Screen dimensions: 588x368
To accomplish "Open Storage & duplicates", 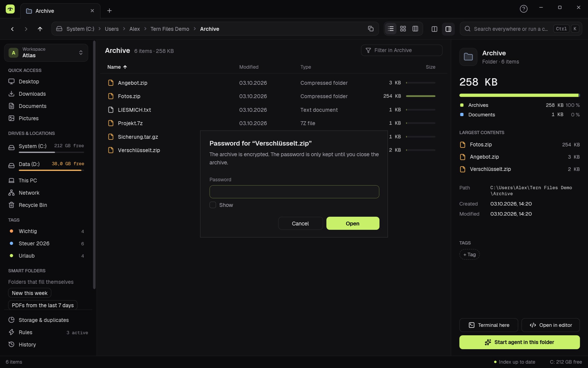I will (x=46, y=320).
